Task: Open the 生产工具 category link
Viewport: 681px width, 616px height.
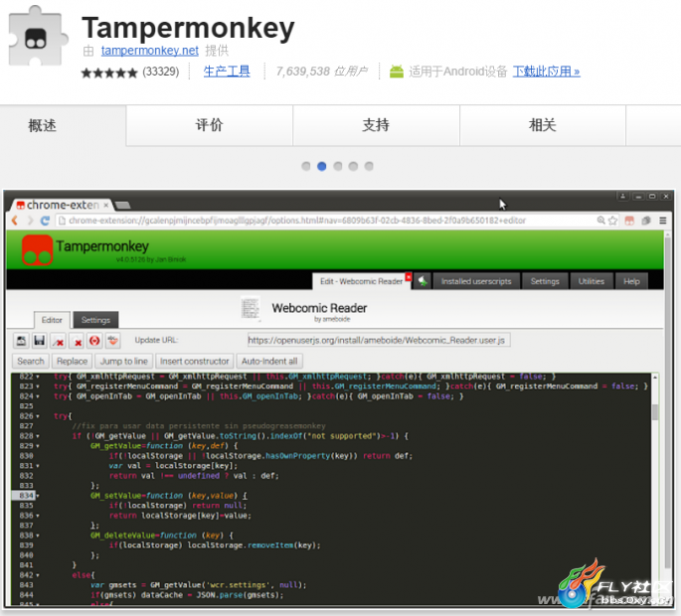Action: [x=227, y=72]
